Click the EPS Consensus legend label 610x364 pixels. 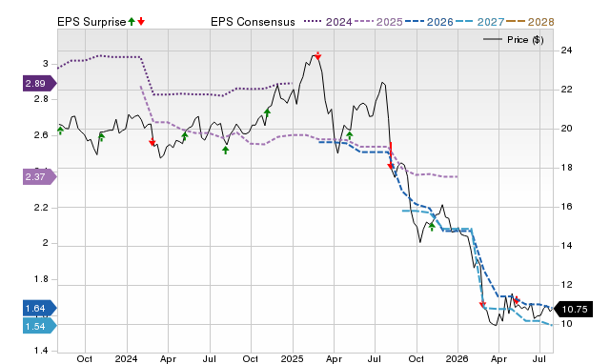click(253, 22)
